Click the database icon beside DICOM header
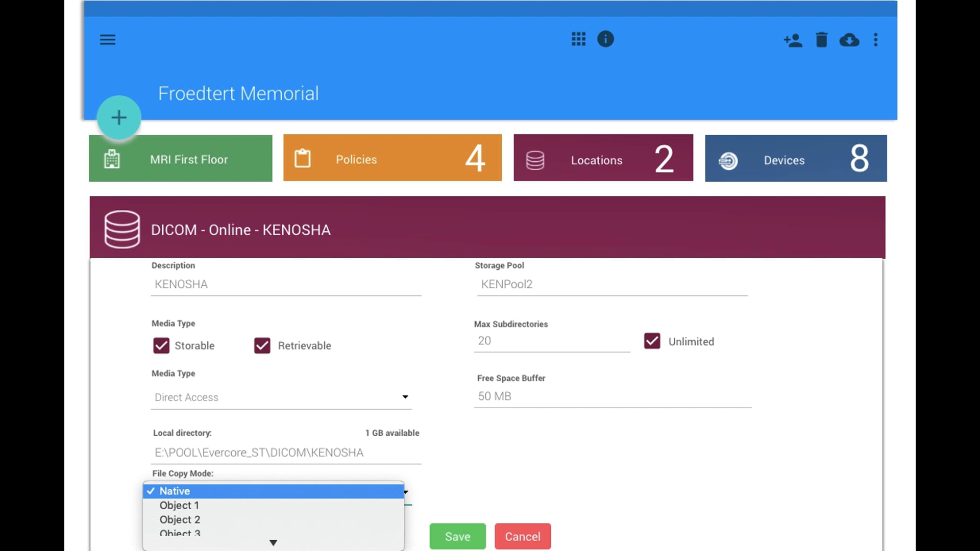Image resolution: width=980 pixels, height=551 pixels. pos(122,230)
